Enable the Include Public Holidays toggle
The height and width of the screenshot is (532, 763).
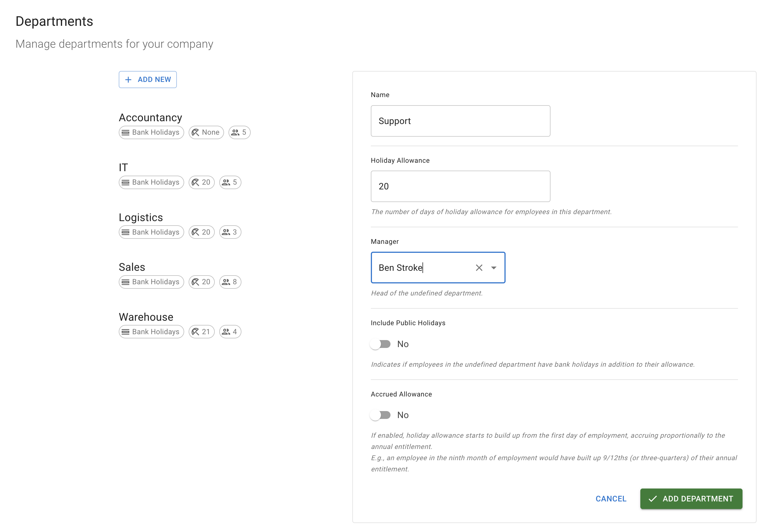pos(381,344)
